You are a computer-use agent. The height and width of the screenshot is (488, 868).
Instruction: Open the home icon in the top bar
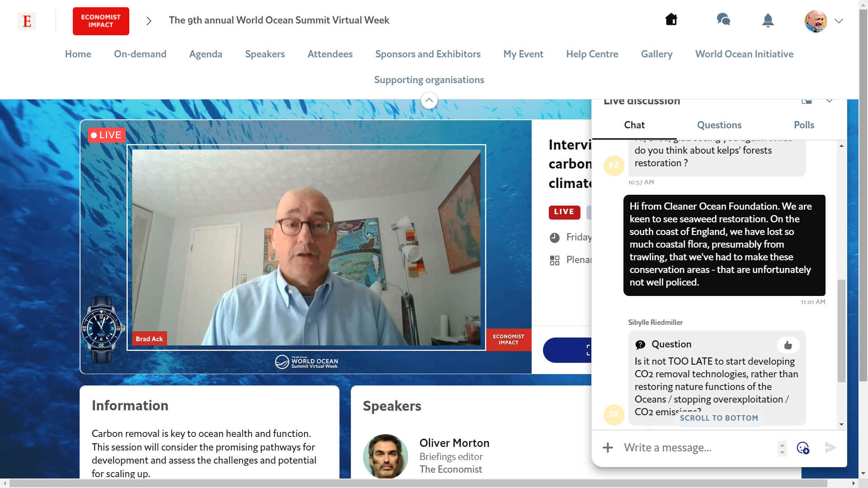671,19
